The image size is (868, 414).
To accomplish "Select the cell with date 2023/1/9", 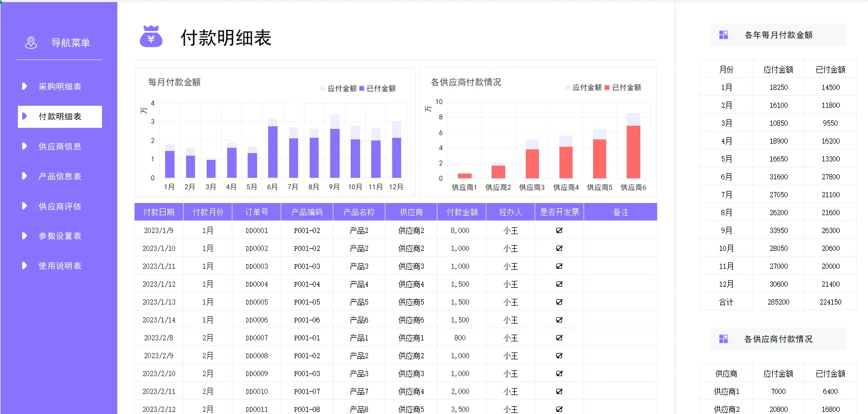I will [159, 230].
